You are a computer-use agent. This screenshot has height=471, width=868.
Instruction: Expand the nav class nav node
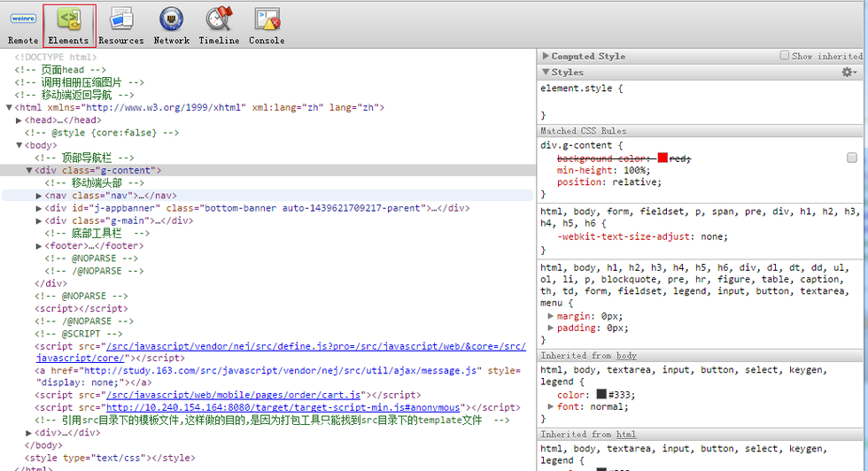click(x=39, y=196)
